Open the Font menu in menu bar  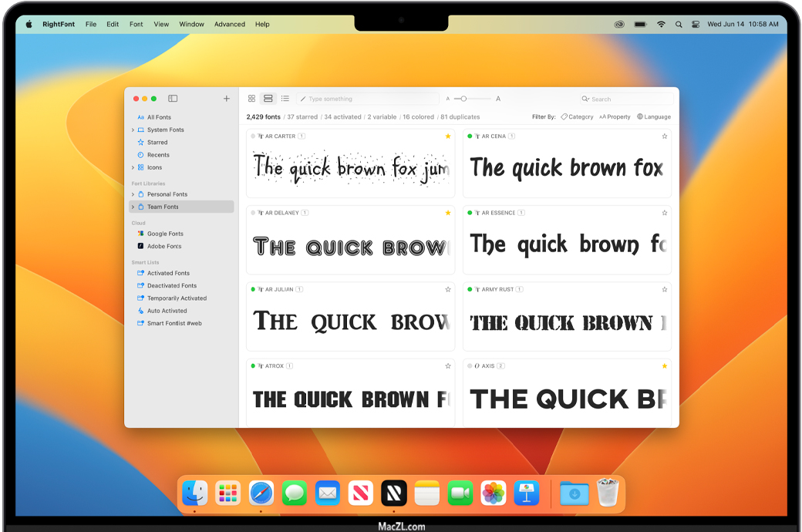tap(136, 24)
